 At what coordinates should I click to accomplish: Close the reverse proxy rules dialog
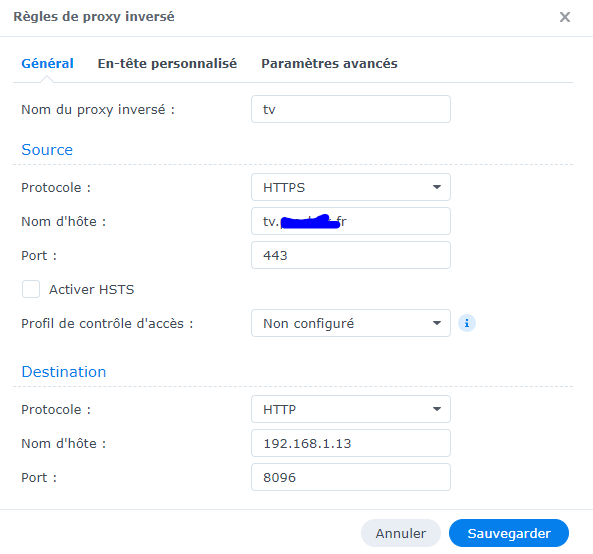point(565,17)
